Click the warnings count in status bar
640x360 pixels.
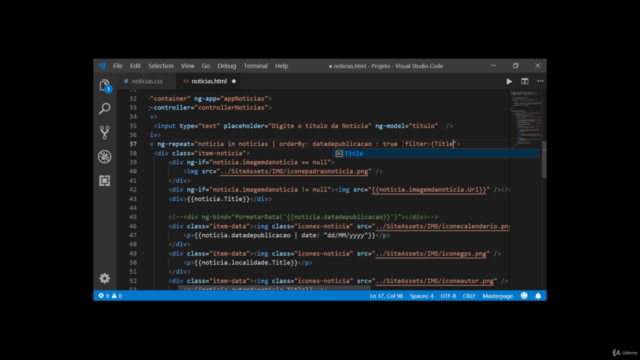(117, 296)
